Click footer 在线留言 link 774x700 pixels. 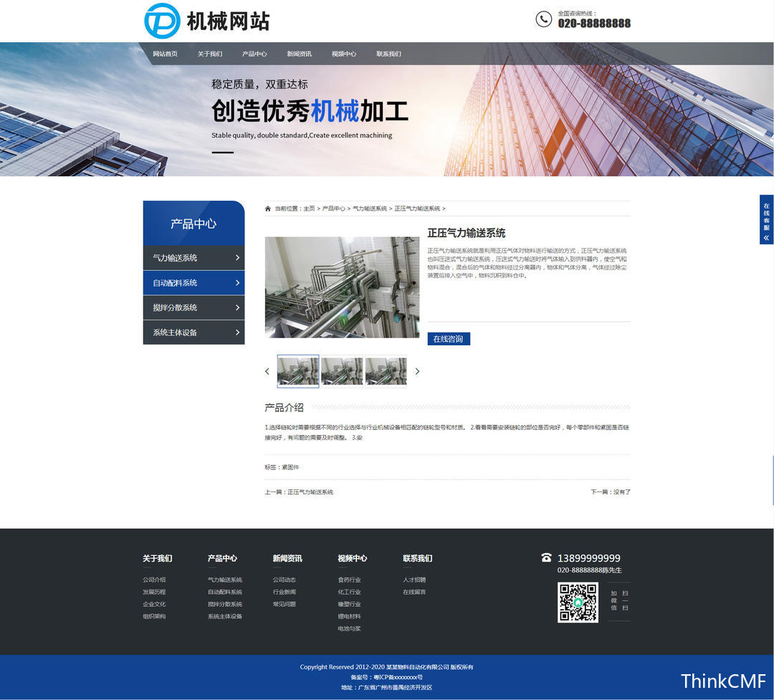point(414,592)
